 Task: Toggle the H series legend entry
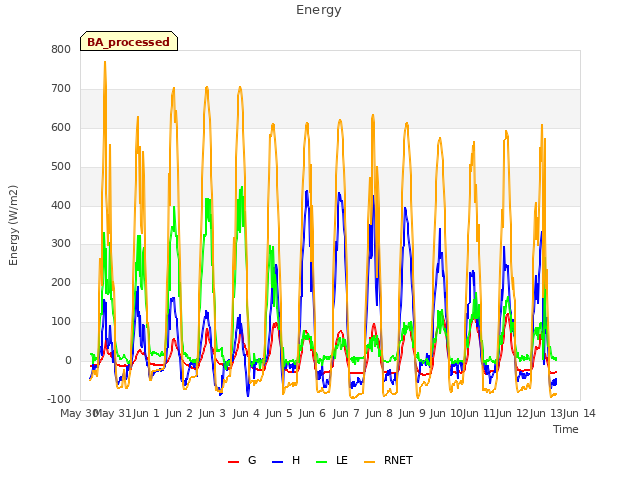[286, 460]
